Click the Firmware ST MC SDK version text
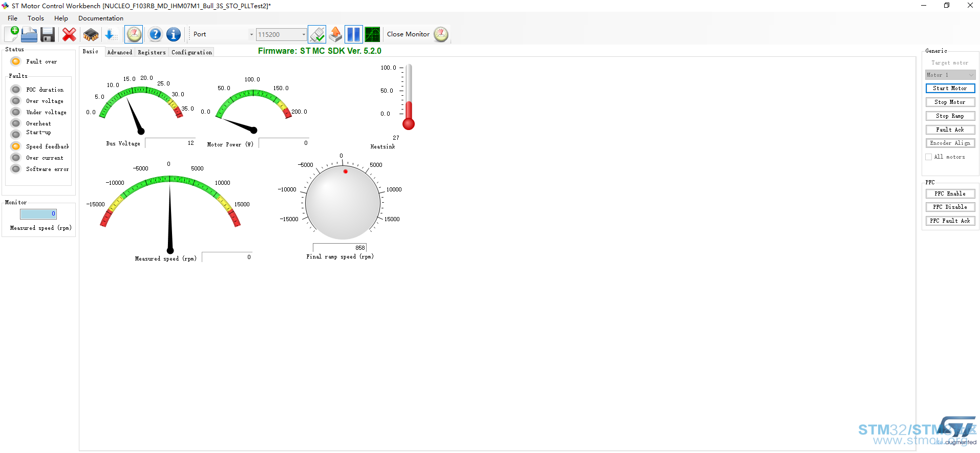The height and width of the screenshot is (453, 980). (319, 51)
